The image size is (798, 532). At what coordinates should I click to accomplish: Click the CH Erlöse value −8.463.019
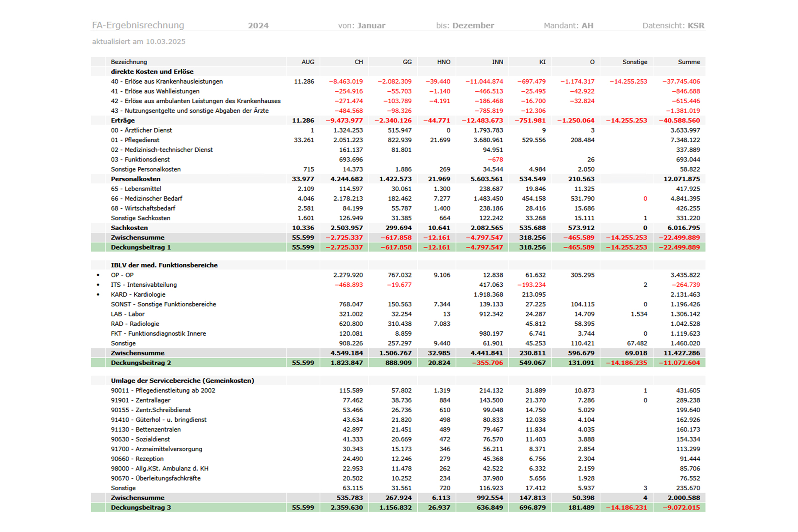[346, 82]
